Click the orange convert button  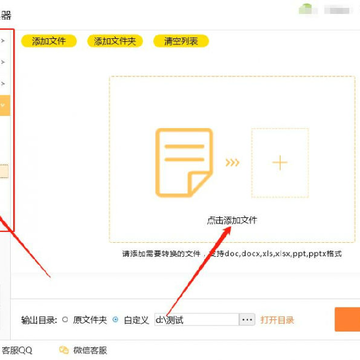(x=347, y=319)
